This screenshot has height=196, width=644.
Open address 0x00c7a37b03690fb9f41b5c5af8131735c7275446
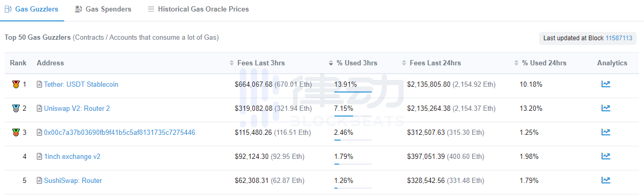120,132
